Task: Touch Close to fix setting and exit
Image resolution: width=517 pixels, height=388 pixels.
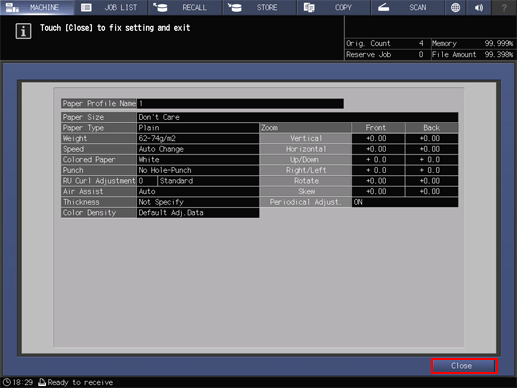Action: coord(464,366)
